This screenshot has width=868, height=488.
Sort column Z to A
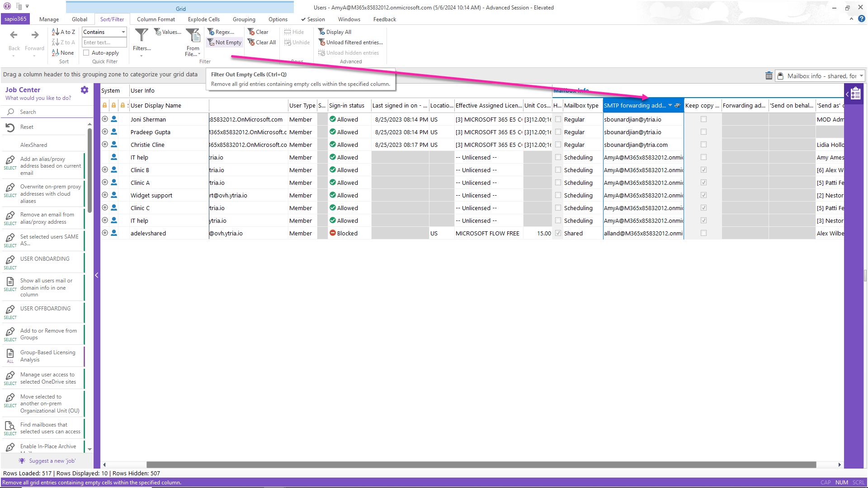point(64,42)
